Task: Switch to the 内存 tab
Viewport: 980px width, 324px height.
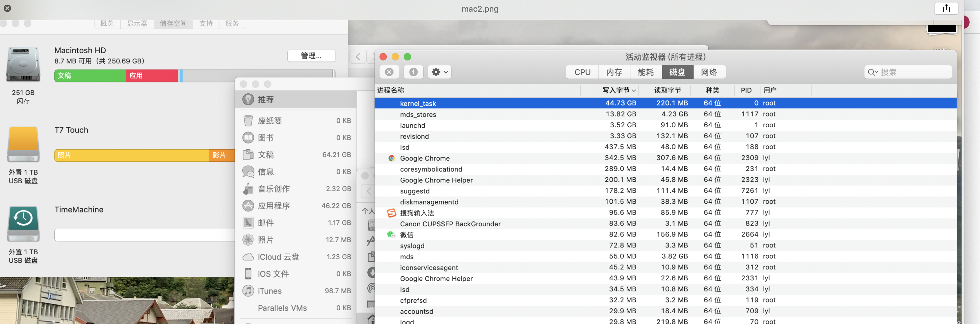Action: tap(614, 72)
